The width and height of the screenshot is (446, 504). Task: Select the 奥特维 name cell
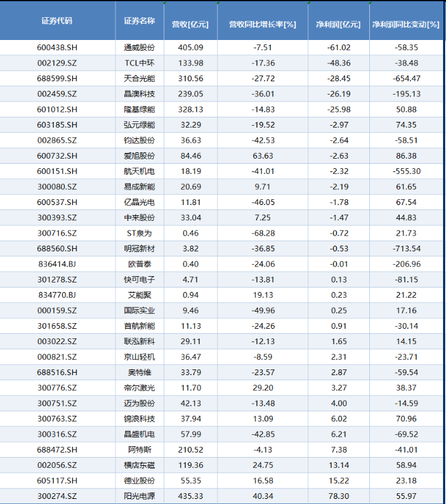(x=140, y=372)
